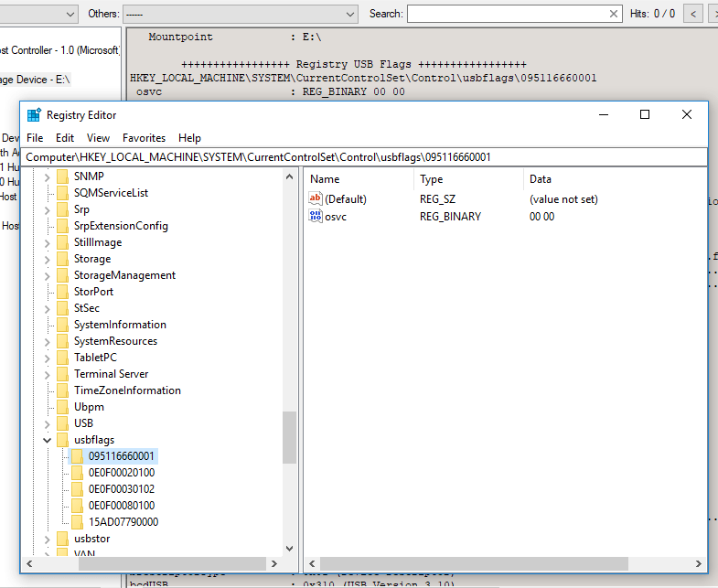This screenshot has width=718, height=588.
Task: Select the StorageManagement key label
Action: (x=124, y=275)
